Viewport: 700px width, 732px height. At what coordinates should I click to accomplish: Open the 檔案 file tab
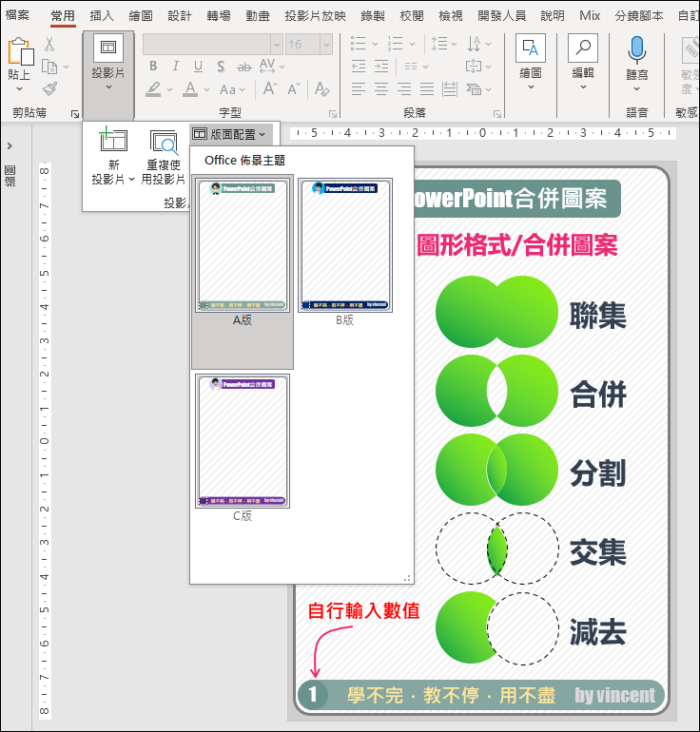[x=17, y=15]
